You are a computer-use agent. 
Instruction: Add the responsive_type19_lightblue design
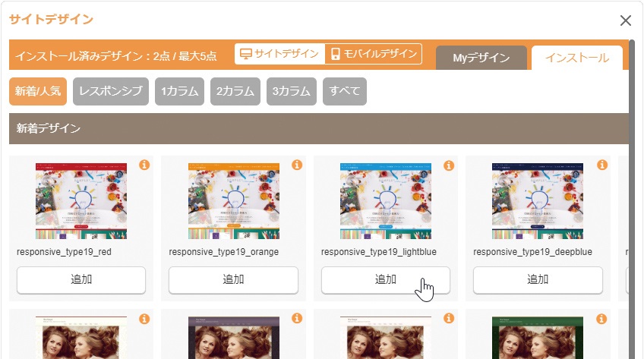pyautogui.click(x=386, y=279)
